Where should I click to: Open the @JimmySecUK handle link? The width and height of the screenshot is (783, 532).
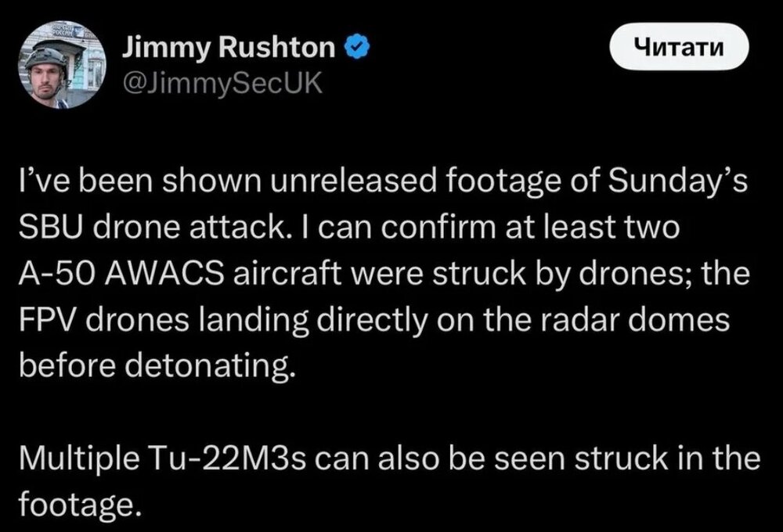(x=222, y=83)
